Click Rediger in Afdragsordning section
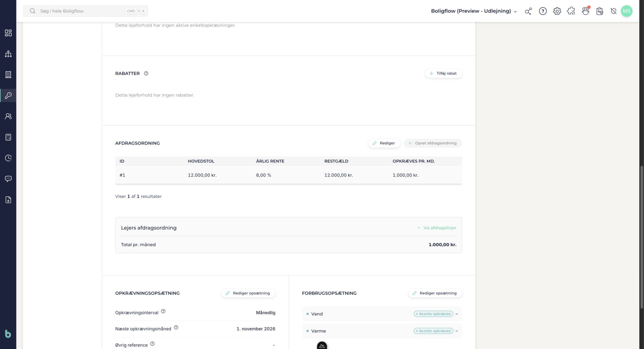Screen dimensions: 644x349 (384, 143)
